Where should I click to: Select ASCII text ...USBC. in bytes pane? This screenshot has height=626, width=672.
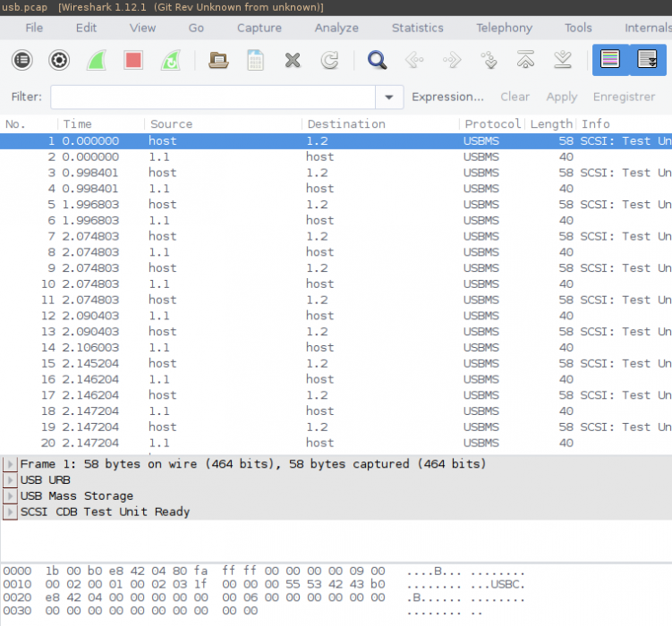tap(498, 585)
